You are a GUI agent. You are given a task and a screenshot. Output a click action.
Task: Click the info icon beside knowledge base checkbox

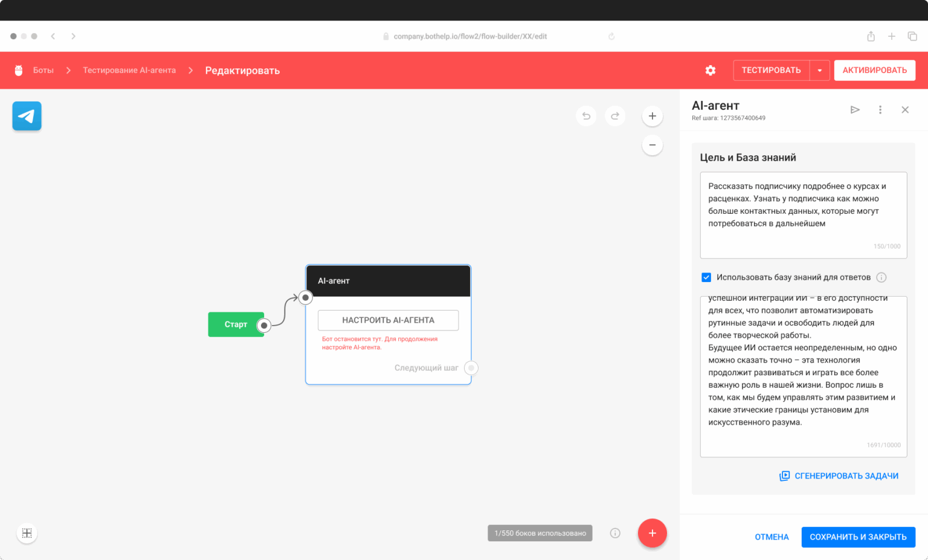point(881,277)
